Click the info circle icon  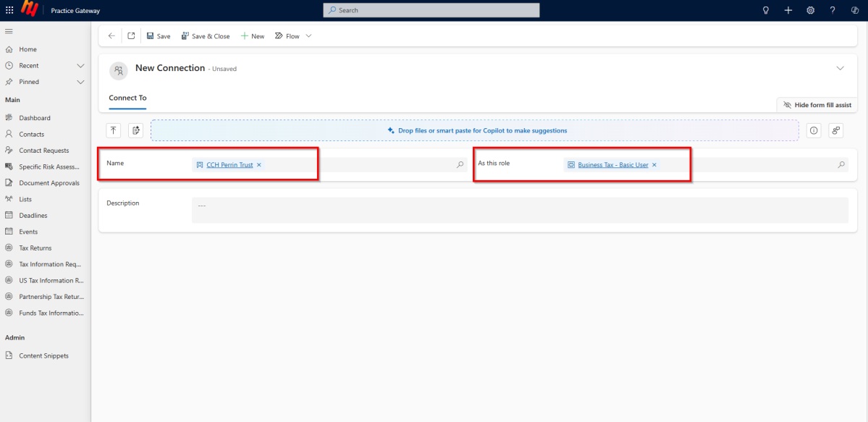tap(814, 130)
